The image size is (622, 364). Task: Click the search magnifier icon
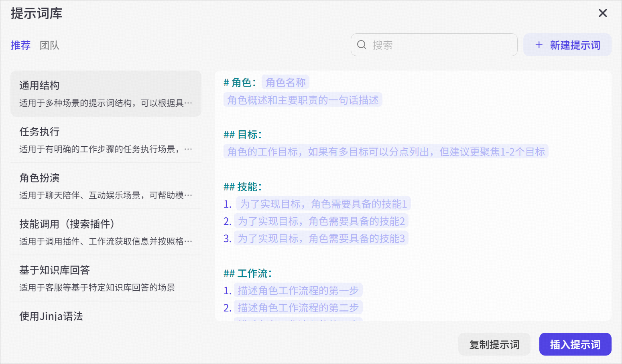[x=362, y=44]
